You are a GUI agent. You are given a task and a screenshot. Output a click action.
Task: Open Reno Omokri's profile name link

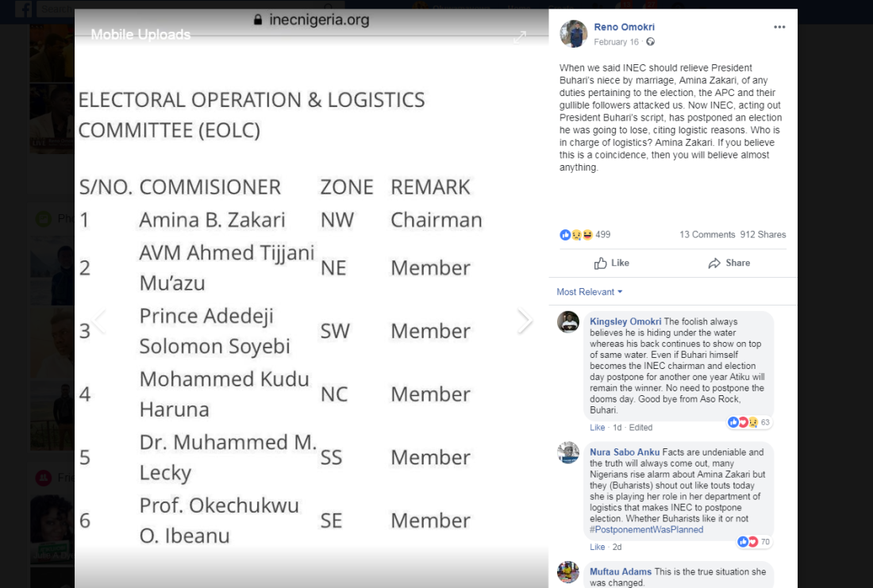[x=624, y=27]
